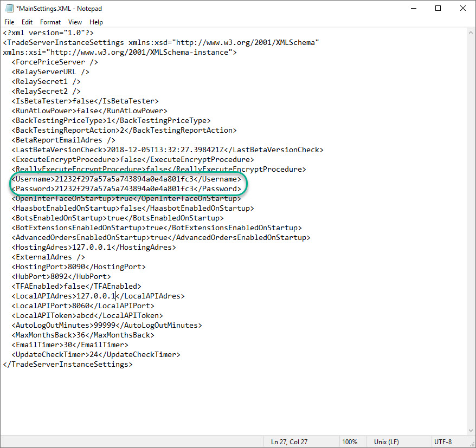Image resolution: width=476 pixels, height=448 pixels.
Task: Open the View menu
Action: coord(75,22)
